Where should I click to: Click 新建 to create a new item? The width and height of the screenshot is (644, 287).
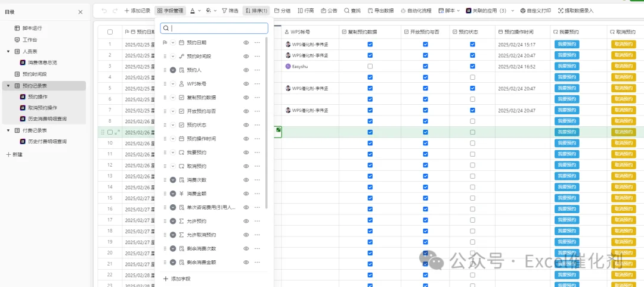[x=14, y=155]
